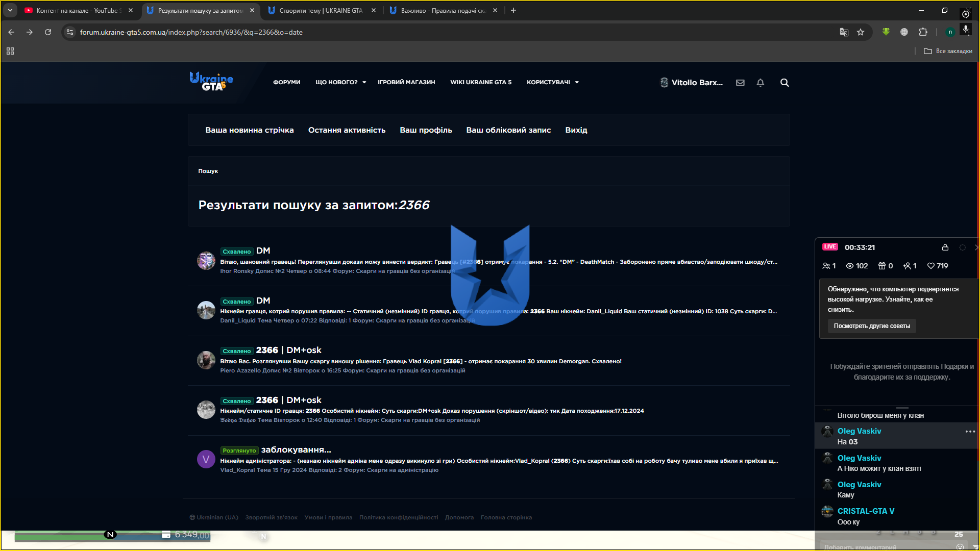Click the viewers eye icon showing 102
The height and width of the screenshot is (551, 980).
click(x=850, y=266)
